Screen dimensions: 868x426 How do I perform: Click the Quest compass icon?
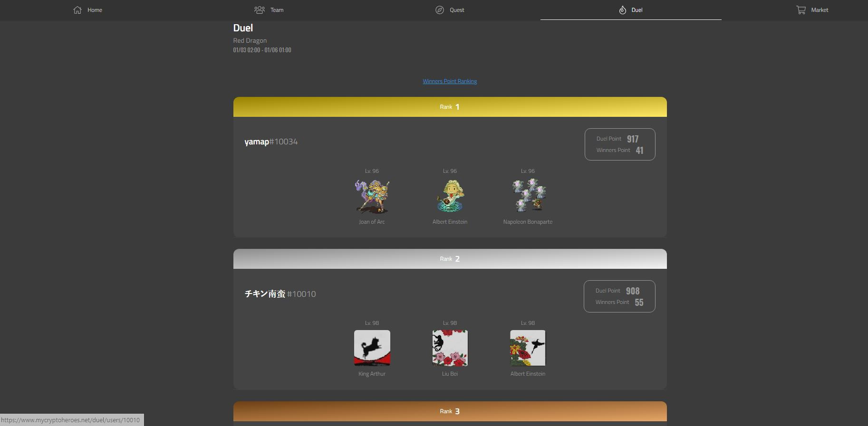pos(440,10)
